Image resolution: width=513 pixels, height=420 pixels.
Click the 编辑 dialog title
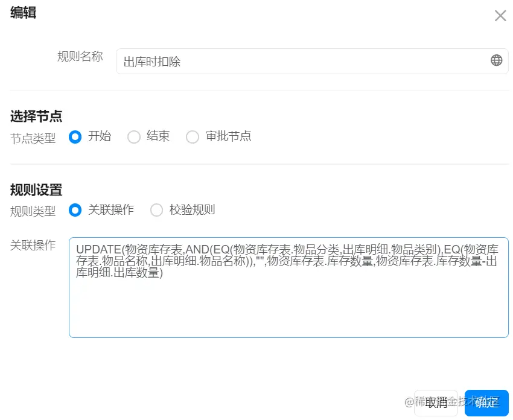point(23,13)
